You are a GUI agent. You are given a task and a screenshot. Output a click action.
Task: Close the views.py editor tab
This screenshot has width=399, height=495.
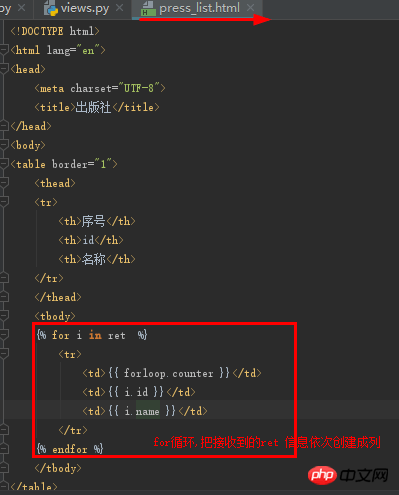[119, 8]
